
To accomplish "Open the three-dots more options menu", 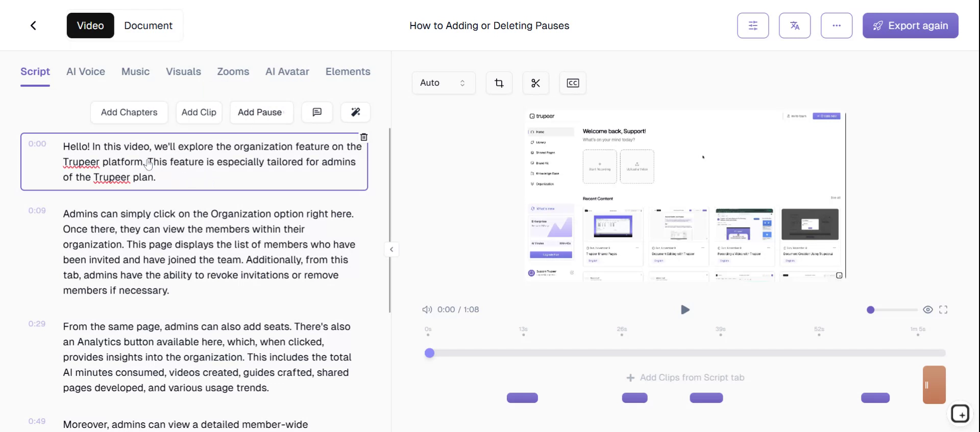I will (x=837, y=26).
